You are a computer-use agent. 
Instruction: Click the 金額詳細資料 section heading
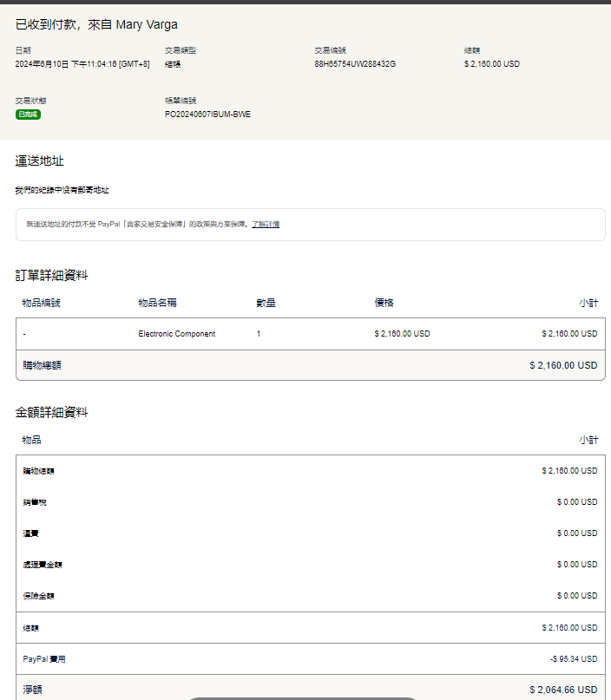51,412
